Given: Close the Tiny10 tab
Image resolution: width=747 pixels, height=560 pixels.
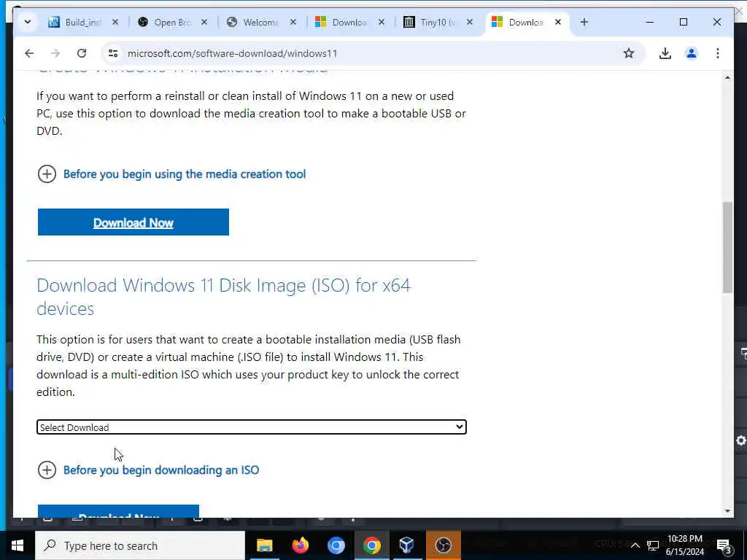Looking at the screenshot, I should click(469, 23).
